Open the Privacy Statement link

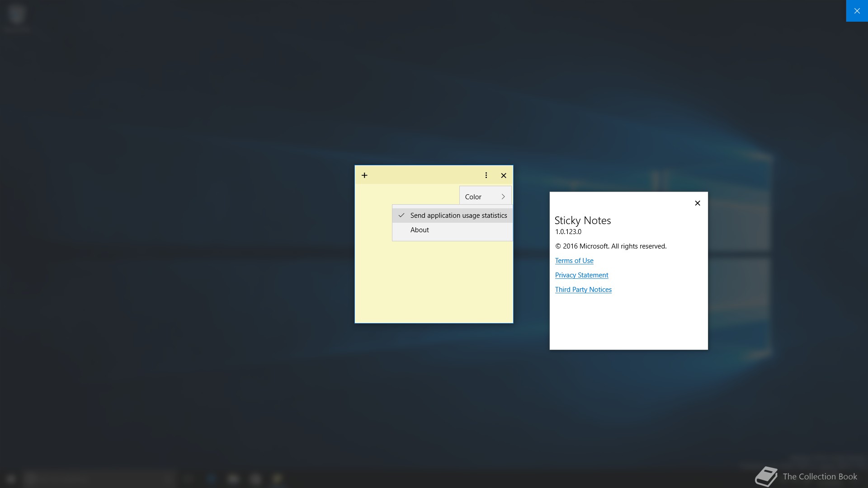(581, 275)
